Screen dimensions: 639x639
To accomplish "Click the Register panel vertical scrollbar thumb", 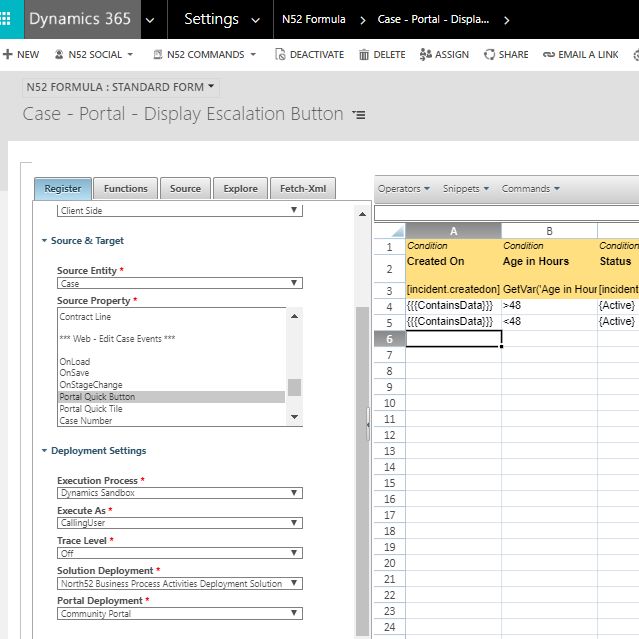I will click(362, 471).
